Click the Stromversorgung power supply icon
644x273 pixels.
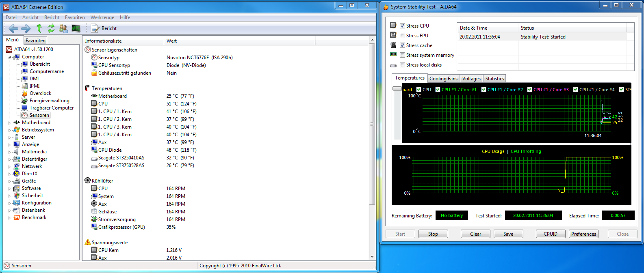click(x=94, y=219)
